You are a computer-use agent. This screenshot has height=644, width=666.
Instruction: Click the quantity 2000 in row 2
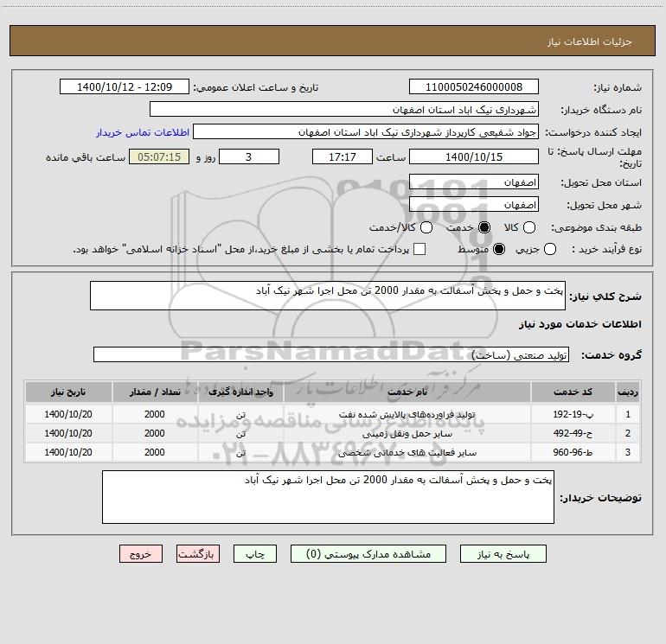coord(155,433)
